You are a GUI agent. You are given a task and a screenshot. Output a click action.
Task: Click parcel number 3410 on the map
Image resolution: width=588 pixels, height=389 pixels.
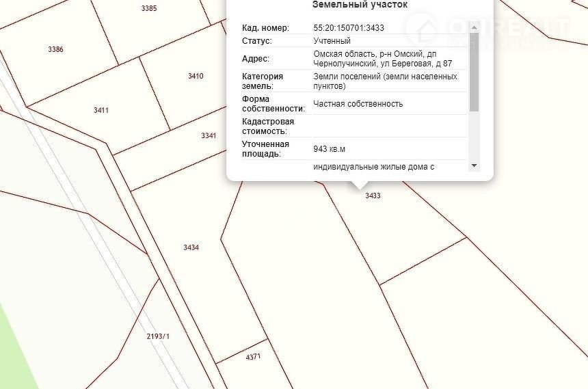[x=196, y=76]
